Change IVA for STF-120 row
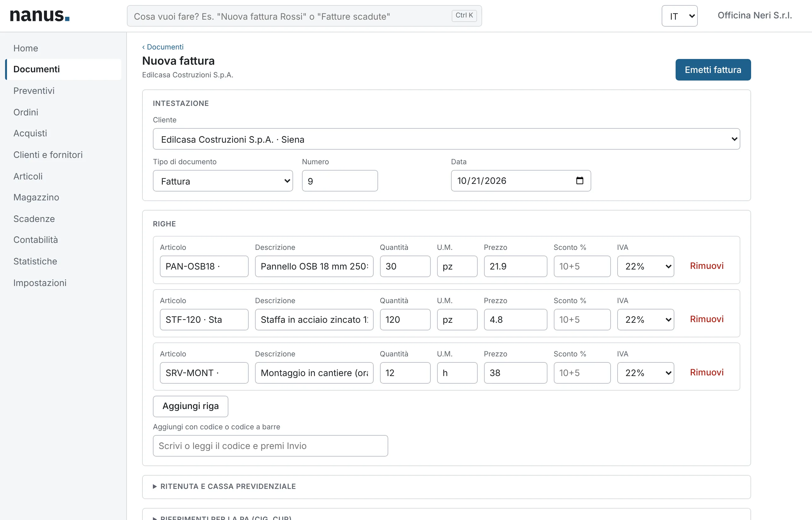Viewport: 812px width, 520px height. (645, 320)
